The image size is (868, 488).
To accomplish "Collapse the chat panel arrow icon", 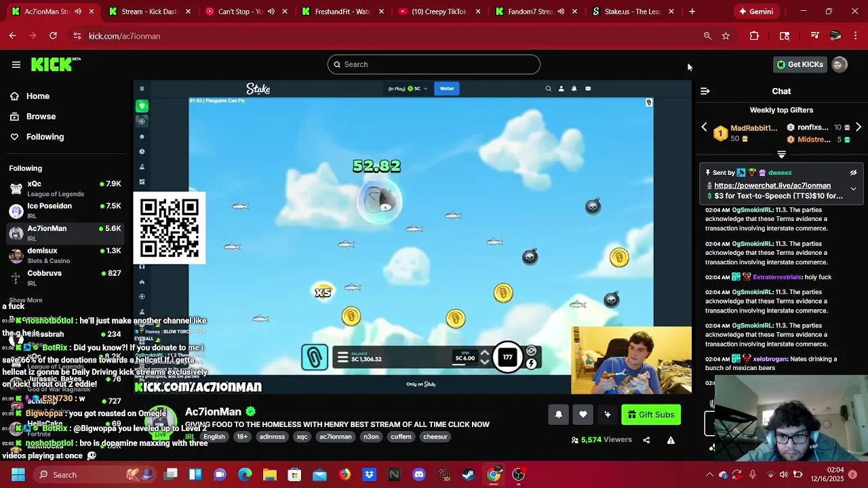I will 705,91.
